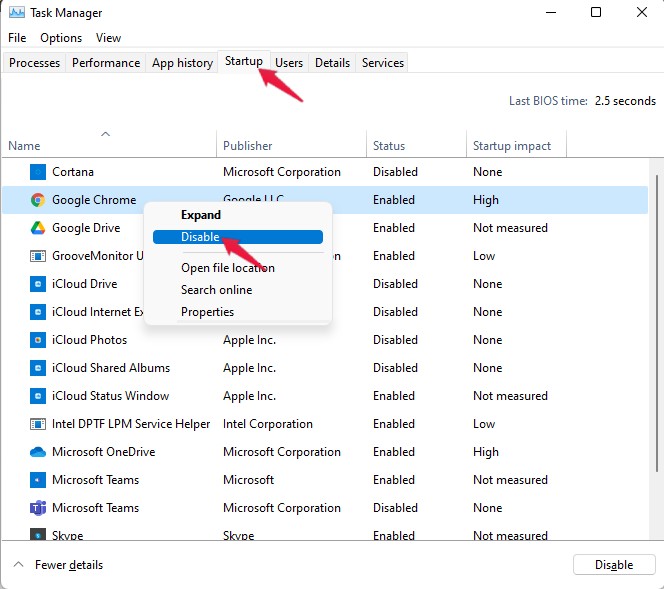664x589 pixels.
Task: Click the iCloud Photos icon
Action: (38, 340)
